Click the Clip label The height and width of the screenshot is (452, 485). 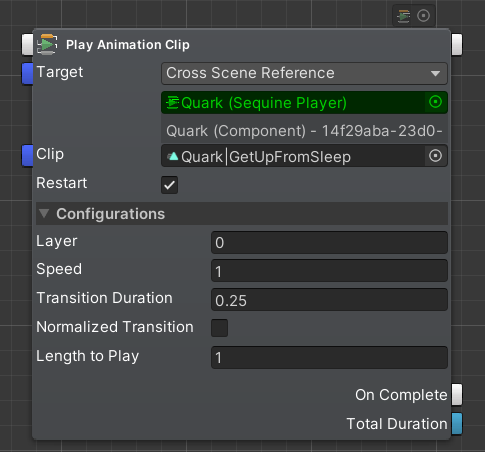tap(50, 154)
